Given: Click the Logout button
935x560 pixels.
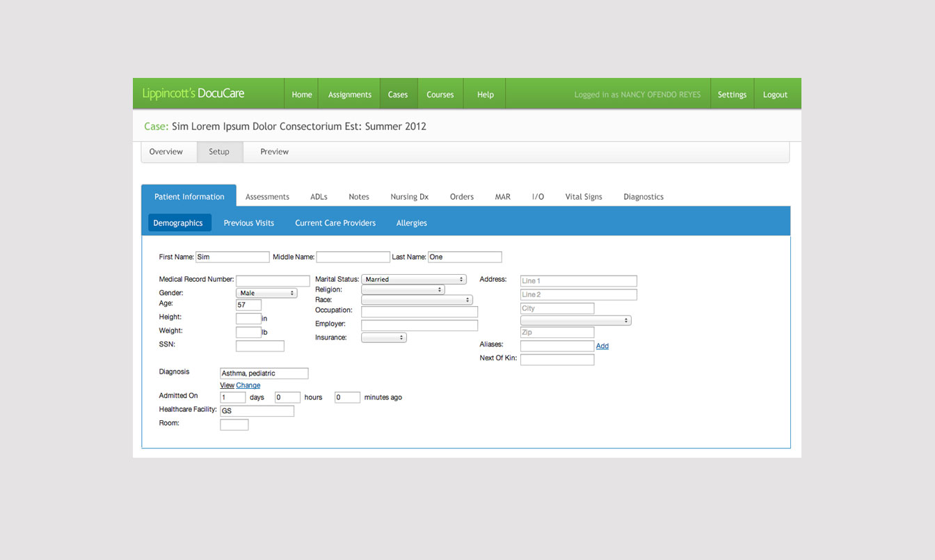Looking at the screenshot, I should [x=776, y=93].
